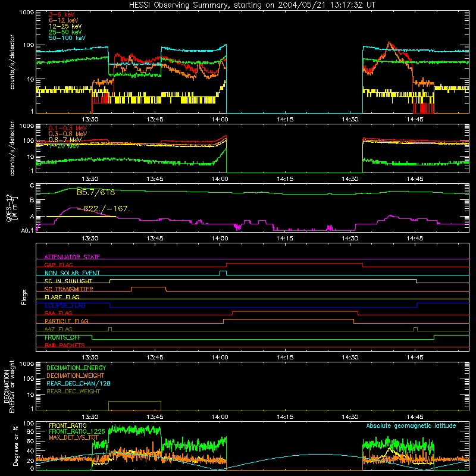Image resolution: width=476 pixels, height=476 pixels.
Task: Click the '0.8-7 MeV' legend label
Action: pyautogui.click(x=65, y=140)
